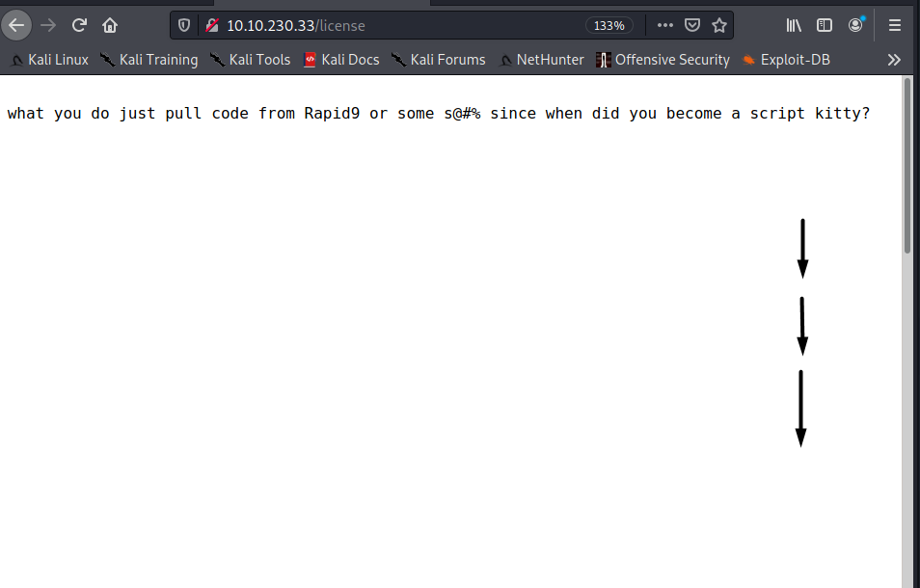Save page to Pocket
The width and height of the screenshot is (920, 588).
pyautogui.click(x=692, y=25)
